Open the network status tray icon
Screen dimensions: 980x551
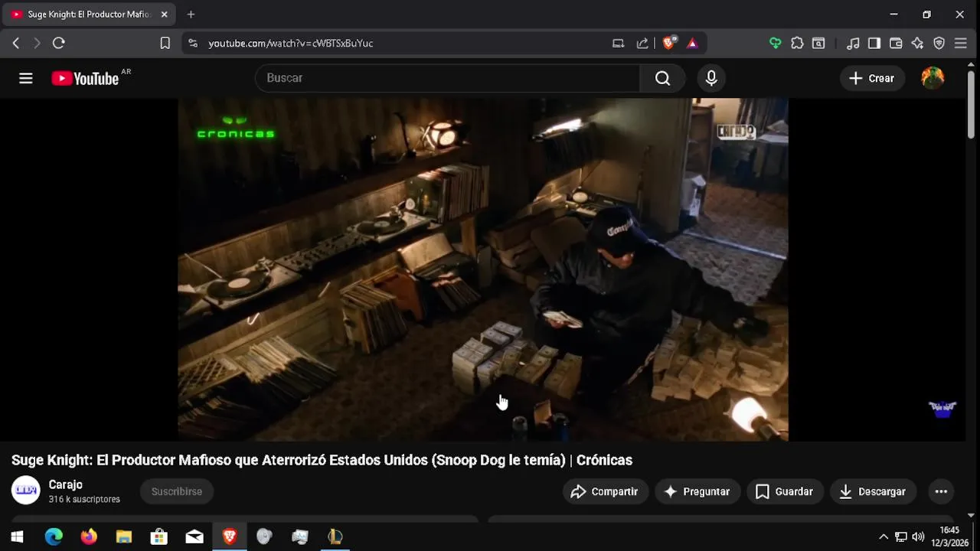pyautogui.click(x=901, y=536)
